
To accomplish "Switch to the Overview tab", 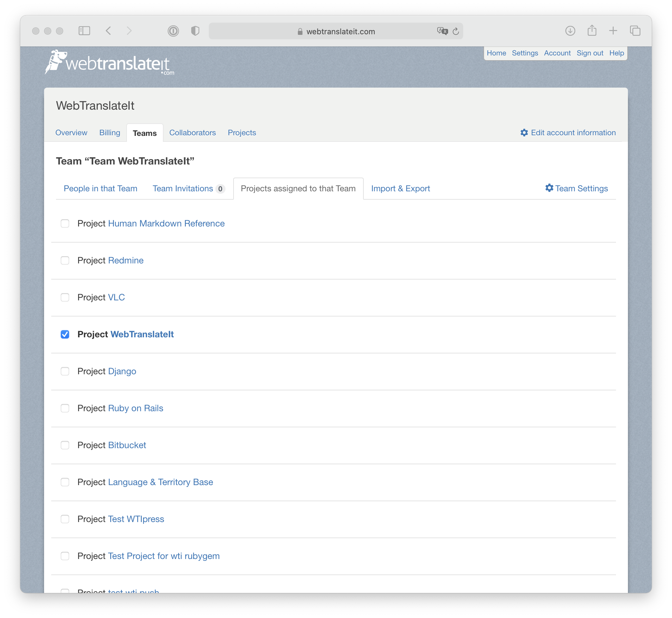I will coord(71,133).
